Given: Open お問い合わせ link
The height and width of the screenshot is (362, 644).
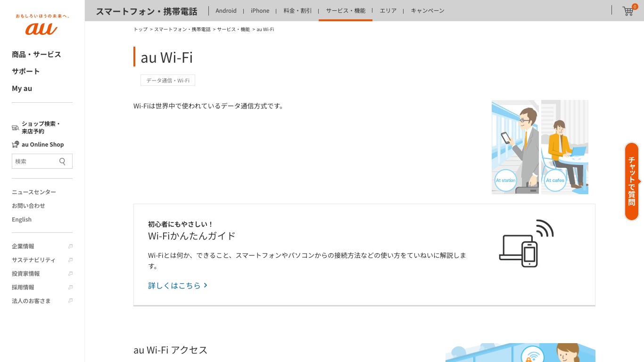Looking at the screenshot, I should [28, 206].
